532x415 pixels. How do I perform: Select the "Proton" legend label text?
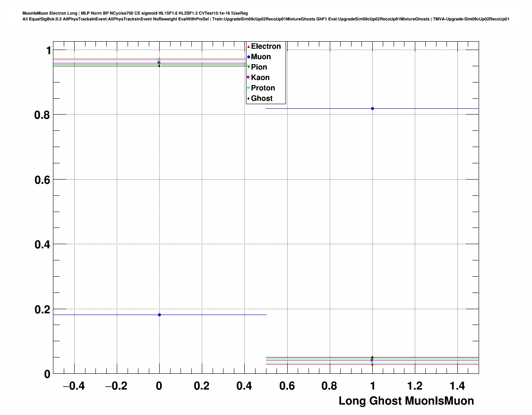[x=263, y=88]
